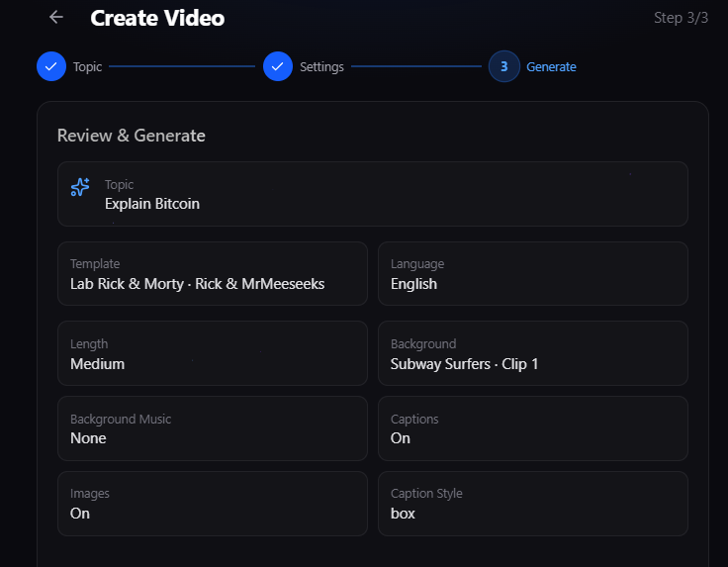Viewport: 728px width, 567px height.
Task: Click the Language card showing English
Action: (532, 274)
